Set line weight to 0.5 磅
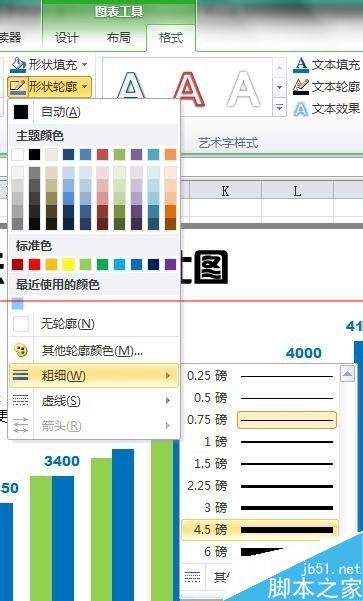 [x=260, y=398]
